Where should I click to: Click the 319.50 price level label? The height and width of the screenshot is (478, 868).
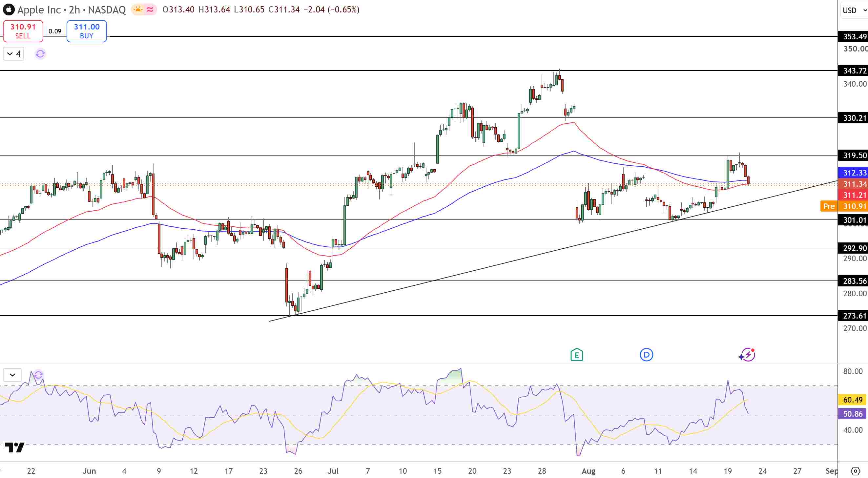click(853, 155)
